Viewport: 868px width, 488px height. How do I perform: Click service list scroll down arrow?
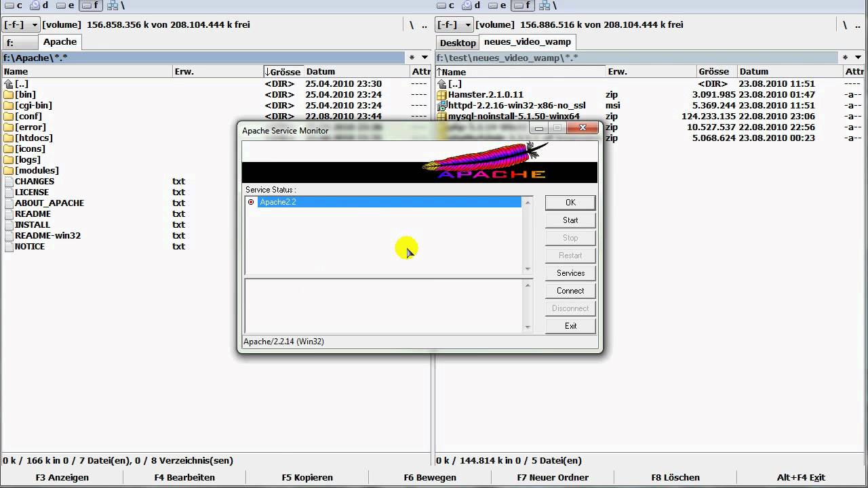tap(528, 269)
